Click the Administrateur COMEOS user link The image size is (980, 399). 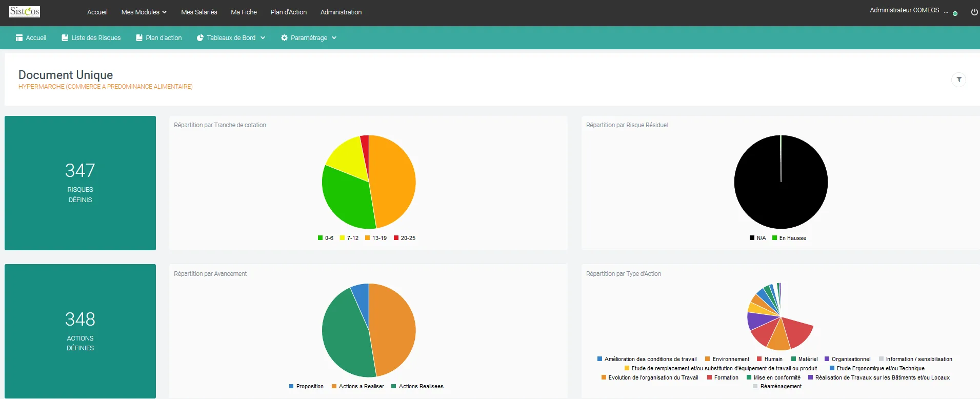pyautogui.click(x=905, y=10)
